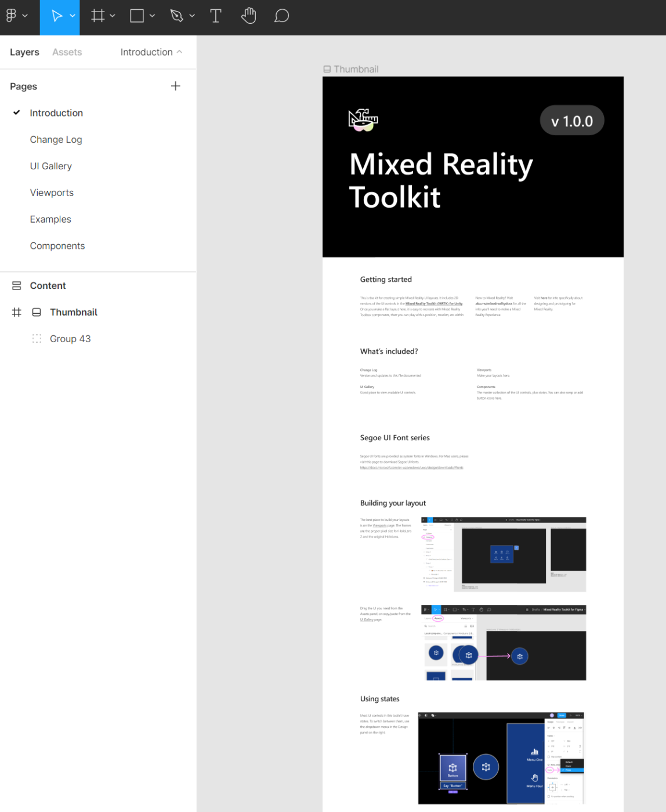The image size is (666, 812).
Task: Open the Move tool options chevron
Action: 73,16
